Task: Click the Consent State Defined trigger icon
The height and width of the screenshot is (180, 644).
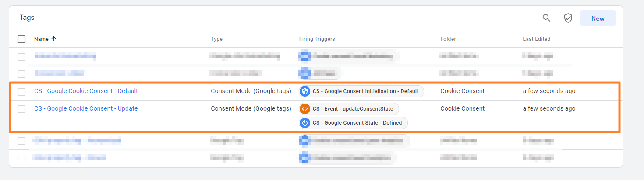Action: pyautogui.click(x=305, y=123)
